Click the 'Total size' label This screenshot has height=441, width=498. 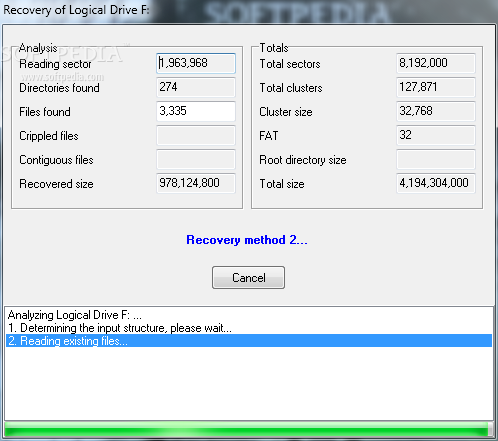tap(282, 184)
